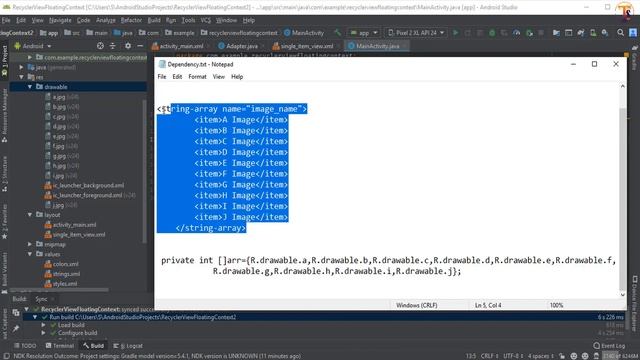Open Notepad's Format menu
The image size is (640, 360).
(x=197, y=77)
